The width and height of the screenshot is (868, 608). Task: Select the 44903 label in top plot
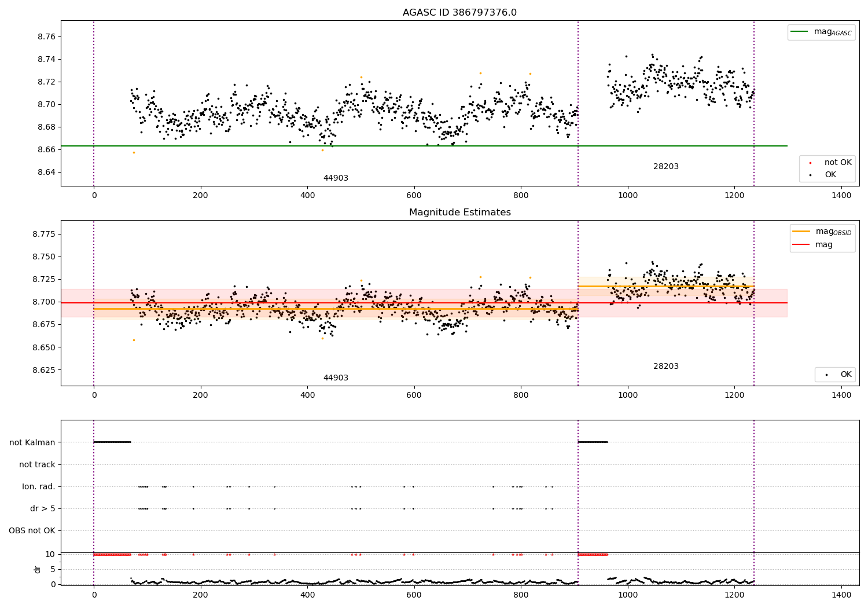click(336, 178)
